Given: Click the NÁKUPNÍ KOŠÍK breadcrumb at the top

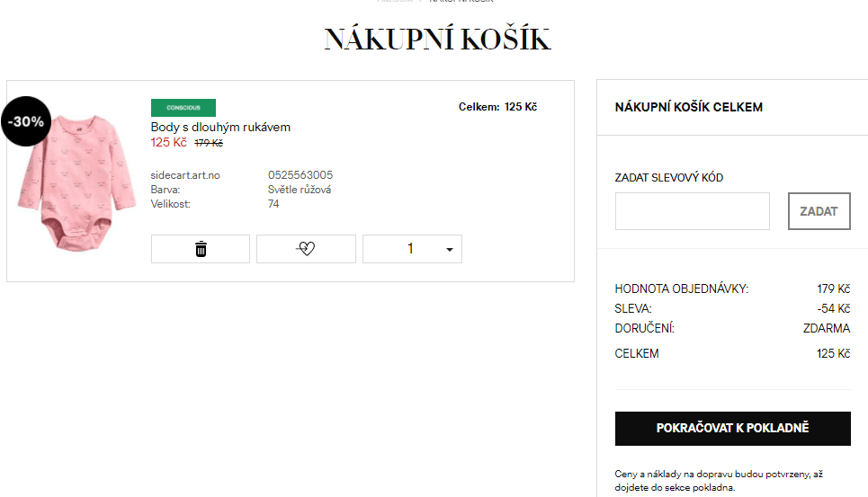Looking at the screenshot, I should (461, 1).
